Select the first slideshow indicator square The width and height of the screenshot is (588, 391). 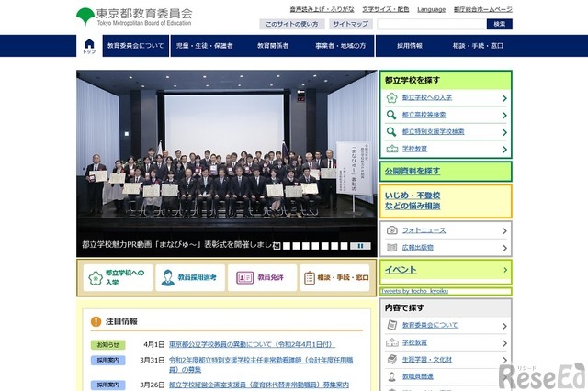277,246
